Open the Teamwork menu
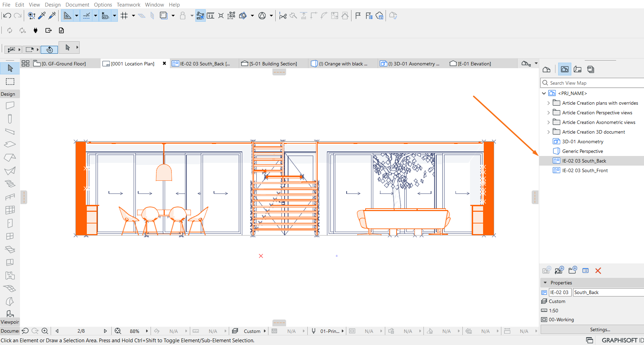 point(128,5)
